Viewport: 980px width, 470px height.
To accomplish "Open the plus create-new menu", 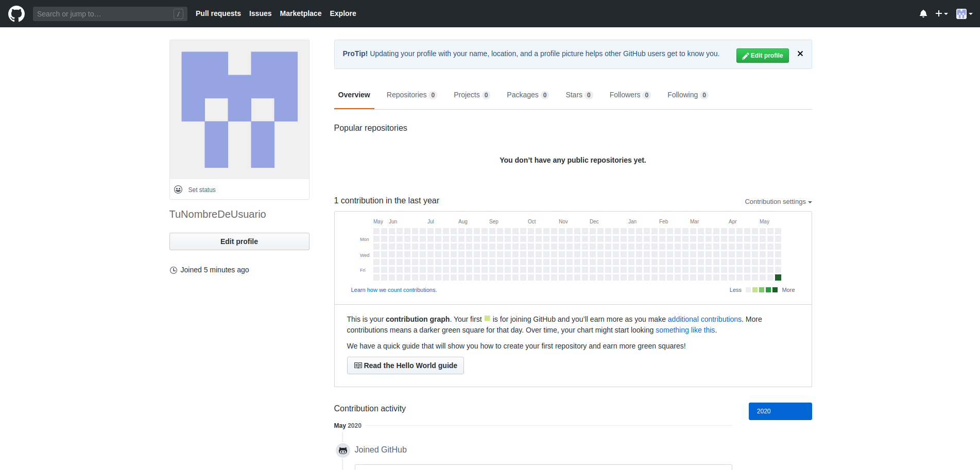I will (x=941, y=14).
